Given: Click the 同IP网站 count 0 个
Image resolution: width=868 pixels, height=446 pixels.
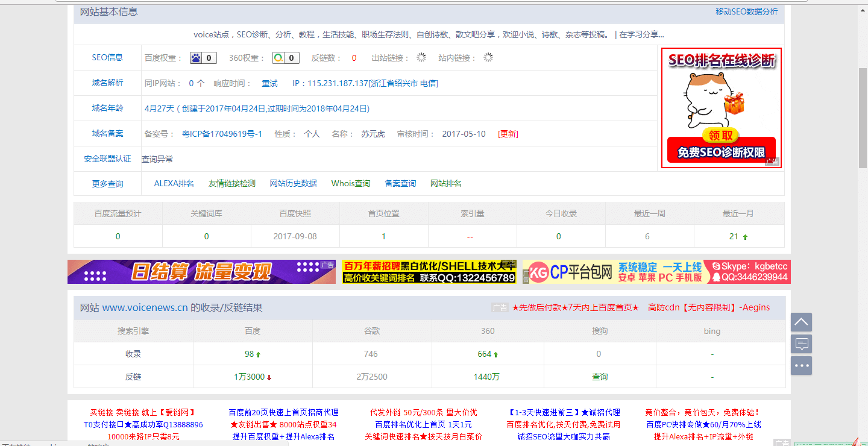Looking at the screenshot, I should [197, 83].
